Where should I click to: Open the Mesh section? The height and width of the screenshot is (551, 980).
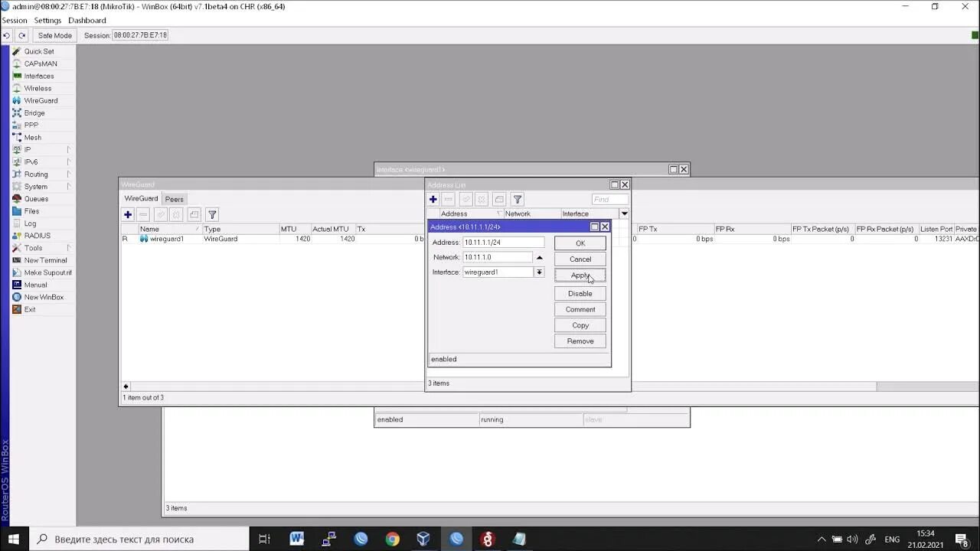coord(32,138)
